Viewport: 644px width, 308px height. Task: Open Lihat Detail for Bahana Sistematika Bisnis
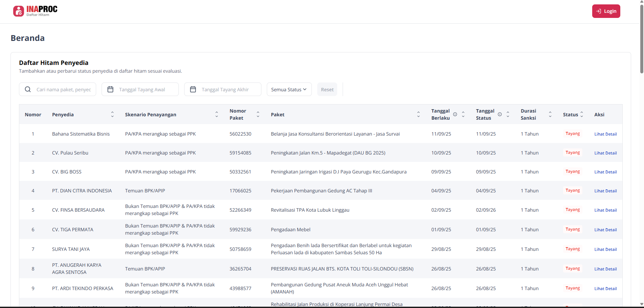point(605,134)
